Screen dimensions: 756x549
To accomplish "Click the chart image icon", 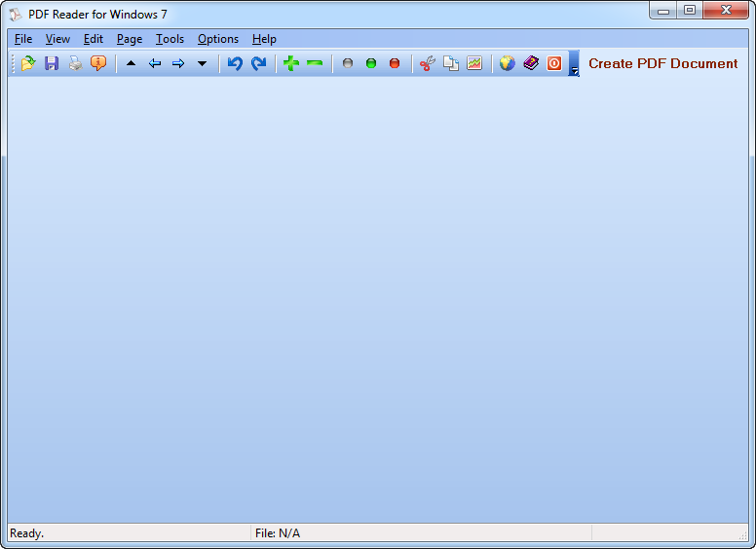I will tap(474, 63).
